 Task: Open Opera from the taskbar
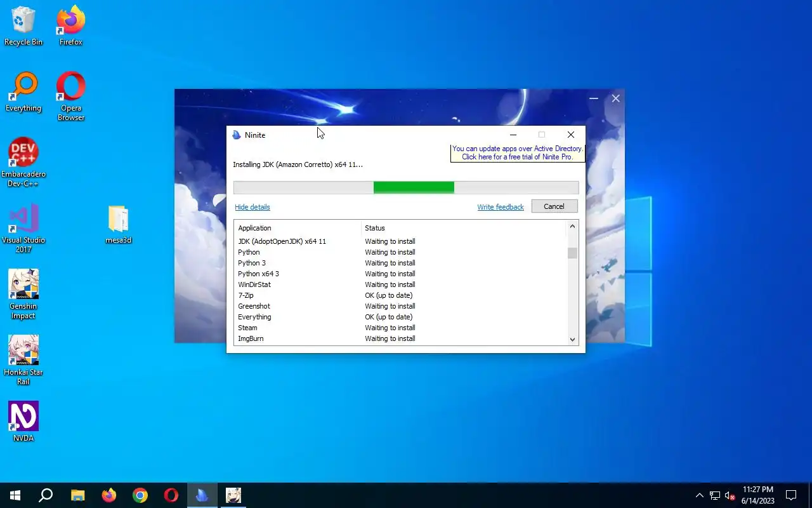click(x=171, y=495)
